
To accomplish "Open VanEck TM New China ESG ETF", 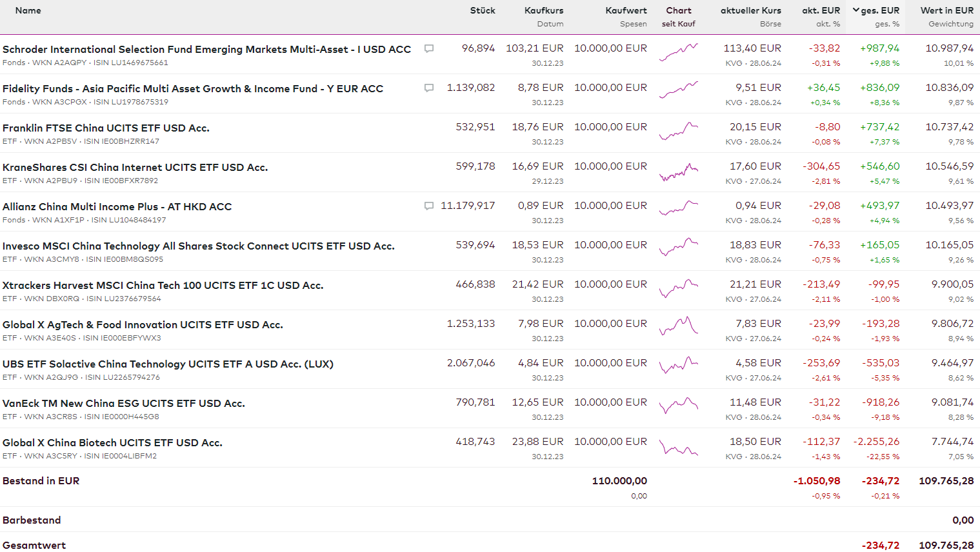I will [124, 404].
